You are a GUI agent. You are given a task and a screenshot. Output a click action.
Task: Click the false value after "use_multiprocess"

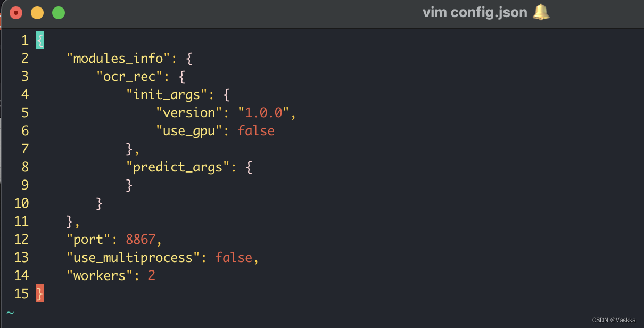(x=234, y=257)
